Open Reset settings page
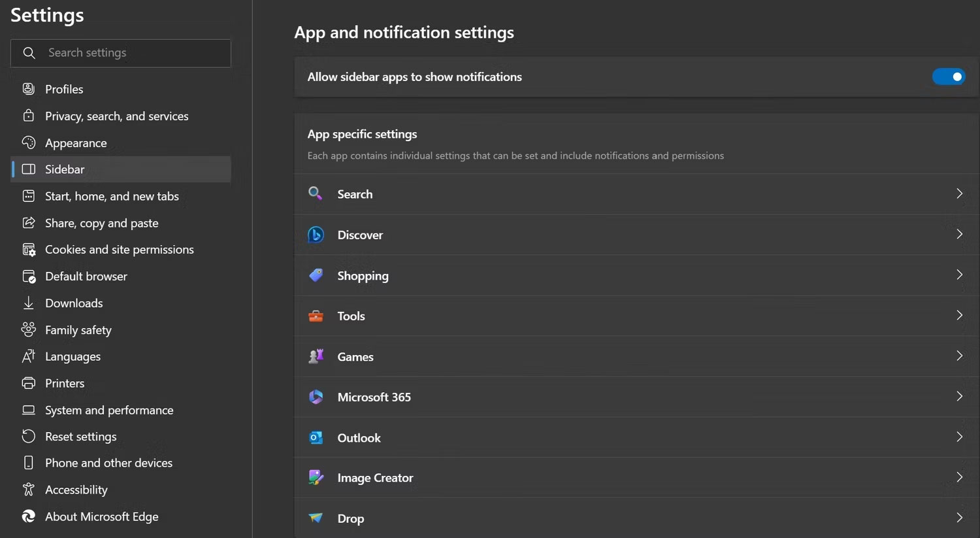 point(121,436)
